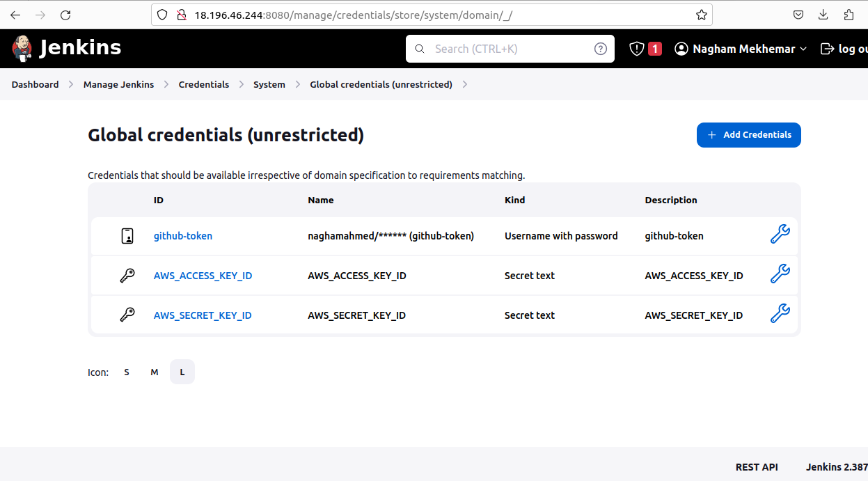Viewport: 868px width, 481px height.
Task: Select medium icon size M
Action: 155,372
